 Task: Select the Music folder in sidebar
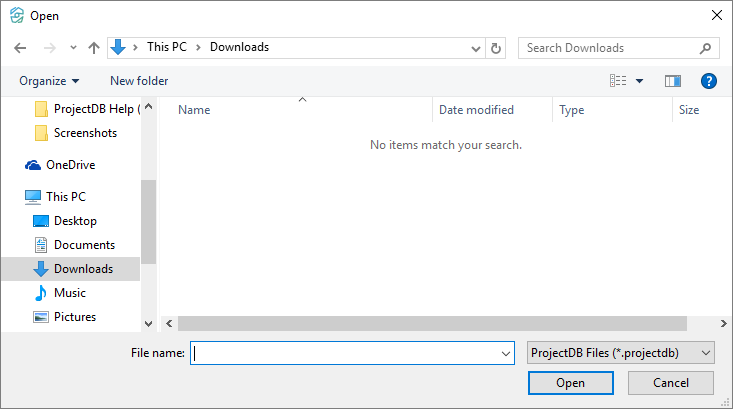tap(69, 293)
